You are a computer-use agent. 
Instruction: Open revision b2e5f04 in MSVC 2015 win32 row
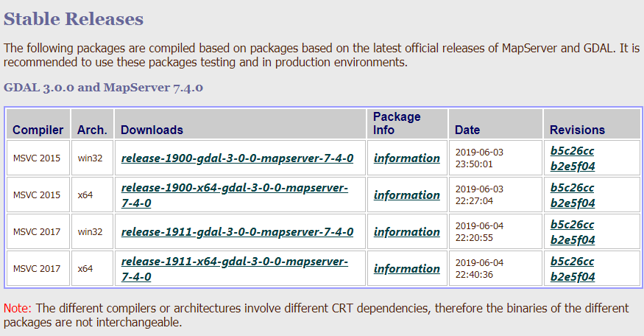pos(572,167)
